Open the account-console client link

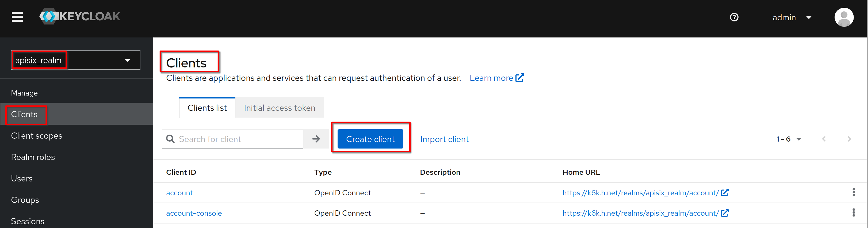[x=194, y=213]
